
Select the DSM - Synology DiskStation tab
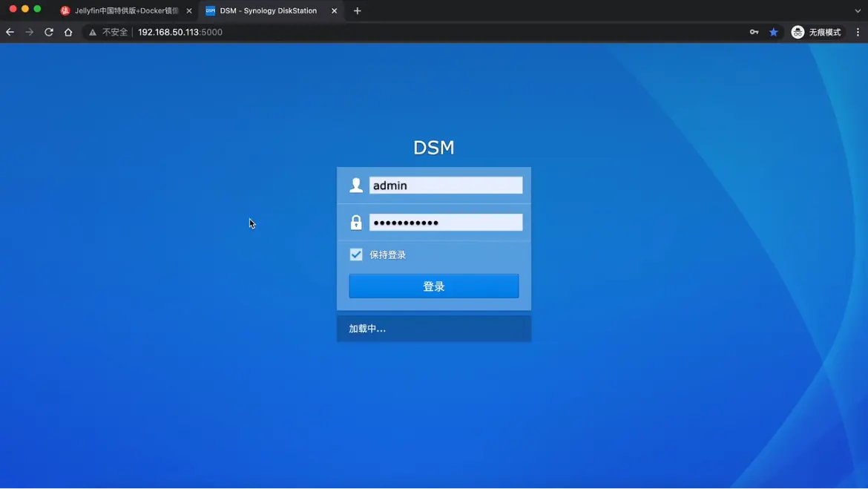268,10
